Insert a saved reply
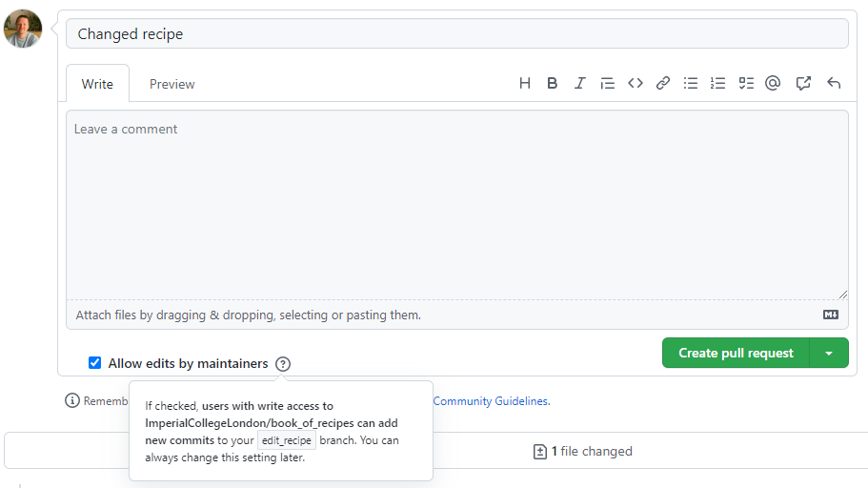The height and width of the screenshot is (488, 868). coord(834,83)
